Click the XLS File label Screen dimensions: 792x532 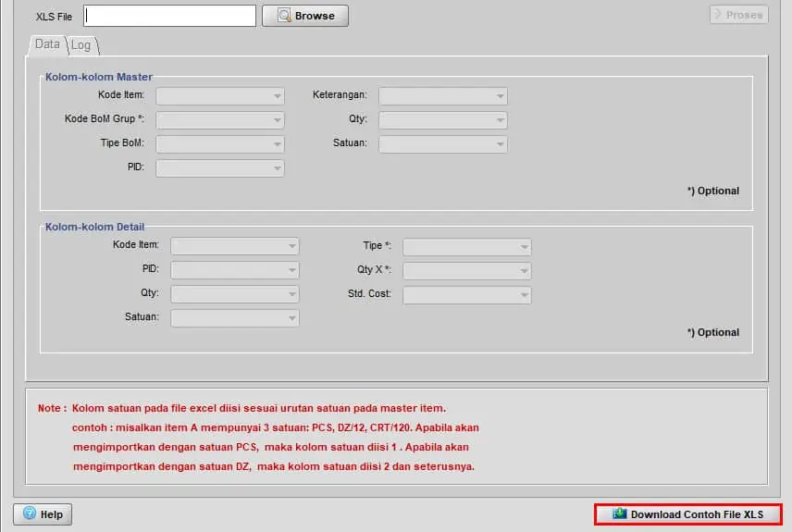[54, 17]
